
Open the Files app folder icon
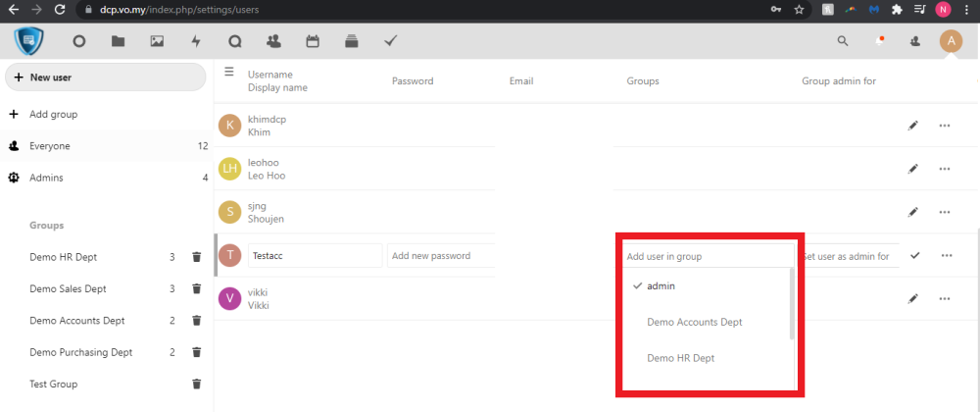click(118, 41)
